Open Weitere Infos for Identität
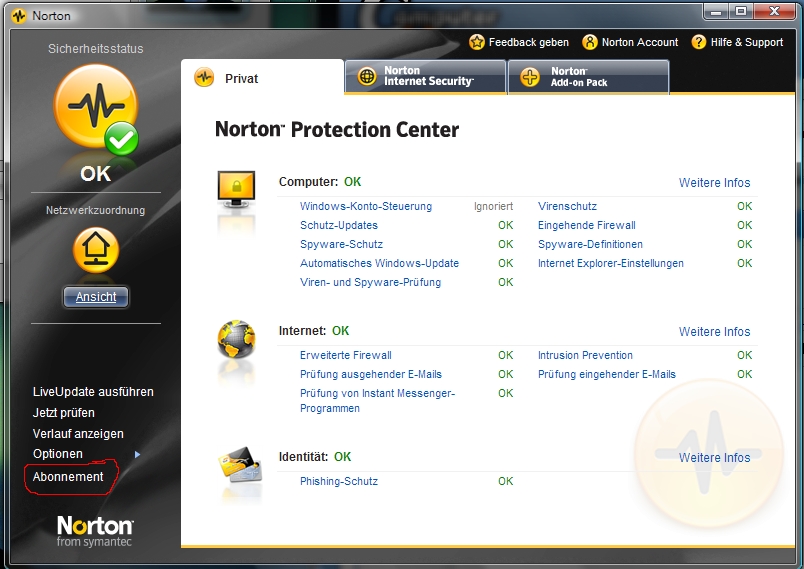Image resolution: width=804 pixels, height=569 pixels. click(x=714, y=458)
